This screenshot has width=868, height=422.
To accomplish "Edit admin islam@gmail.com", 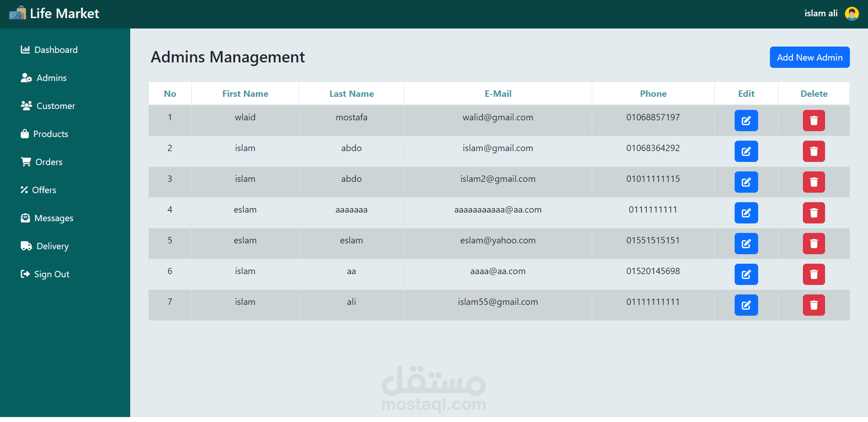I will 746,152.
